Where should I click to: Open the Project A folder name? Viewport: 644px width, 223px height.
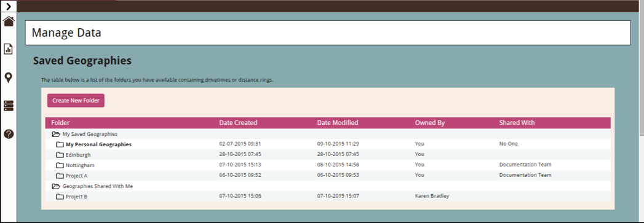click(x=77, y=176)
